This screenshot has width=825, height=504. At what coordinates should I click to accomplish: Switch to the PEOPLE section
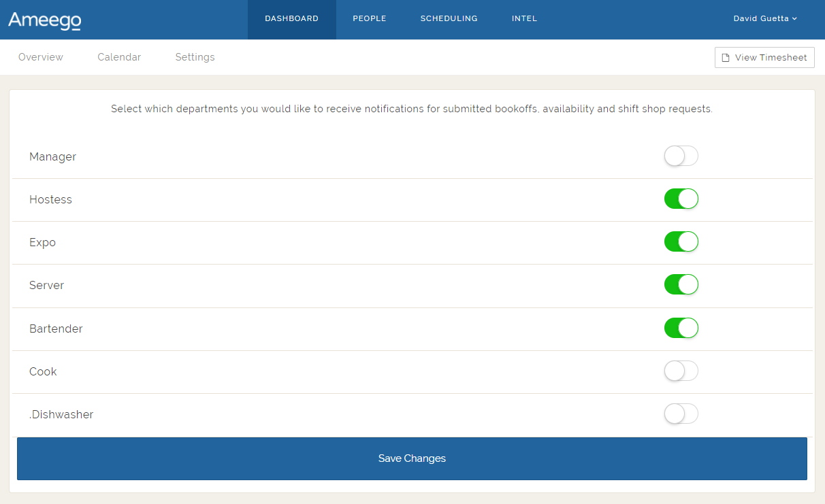[370, 18]
